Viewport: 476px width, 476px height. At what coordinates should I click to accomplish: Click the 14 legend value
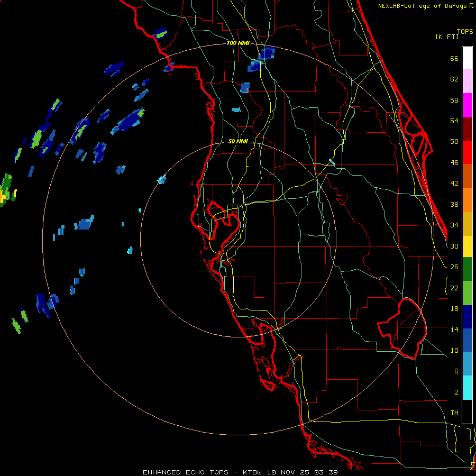[454, 329]
